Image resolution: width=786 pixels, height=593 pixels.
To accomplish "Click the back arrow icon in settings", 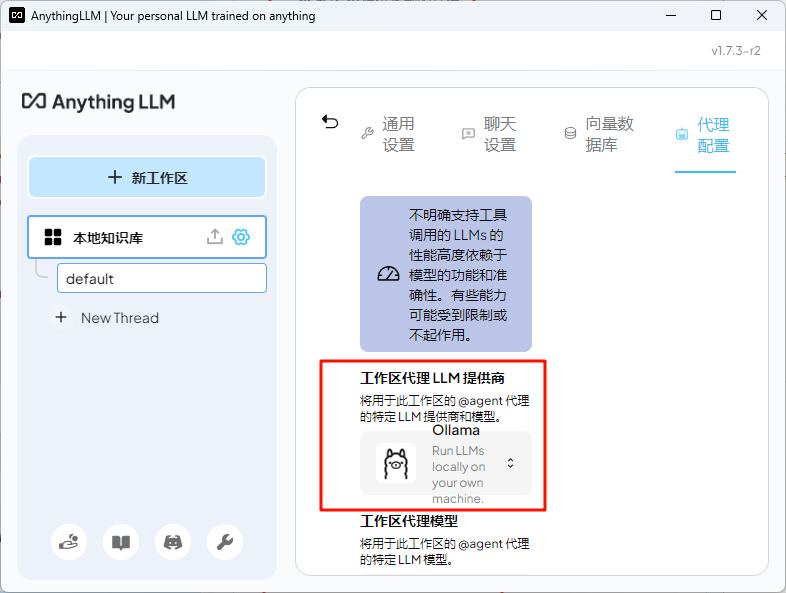I will pos(330,122).
